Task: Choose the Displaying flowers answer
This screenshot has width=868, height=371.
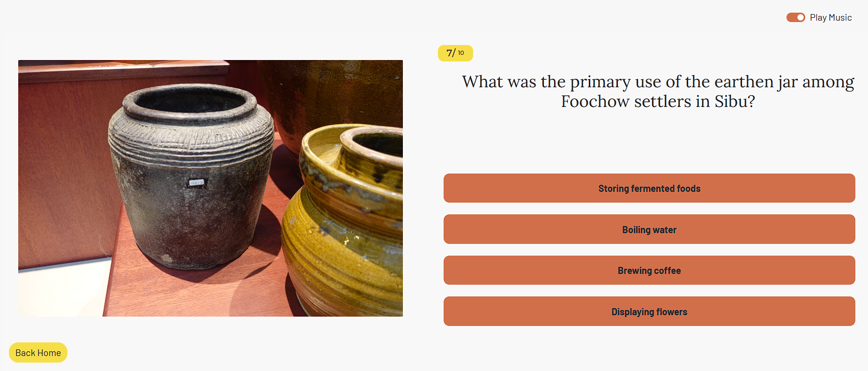Action: click(x=649, y=311)
